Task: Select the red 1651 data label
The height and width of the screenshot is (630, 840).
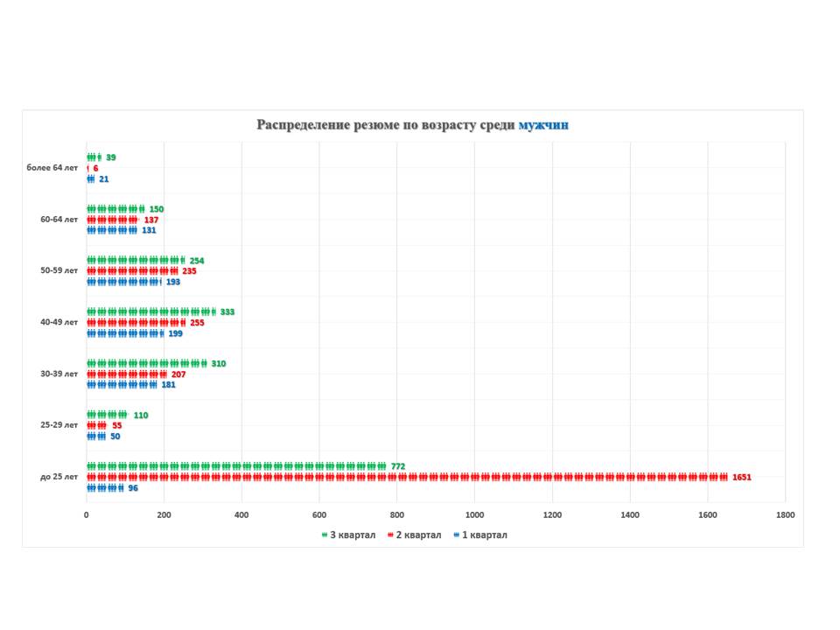Action: coord(741,477)
